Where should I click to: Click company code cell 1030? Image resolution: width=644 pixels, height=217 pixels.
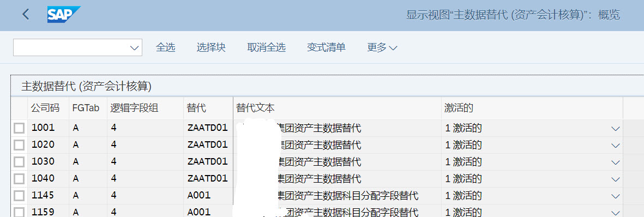[x=48, y=162]
